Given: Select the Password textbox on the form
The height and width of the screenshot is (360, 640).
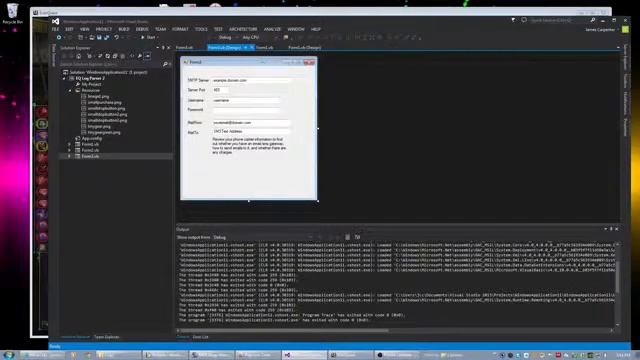Looking at the screenshot, I should pyautogui.click(x=246, y=110).
